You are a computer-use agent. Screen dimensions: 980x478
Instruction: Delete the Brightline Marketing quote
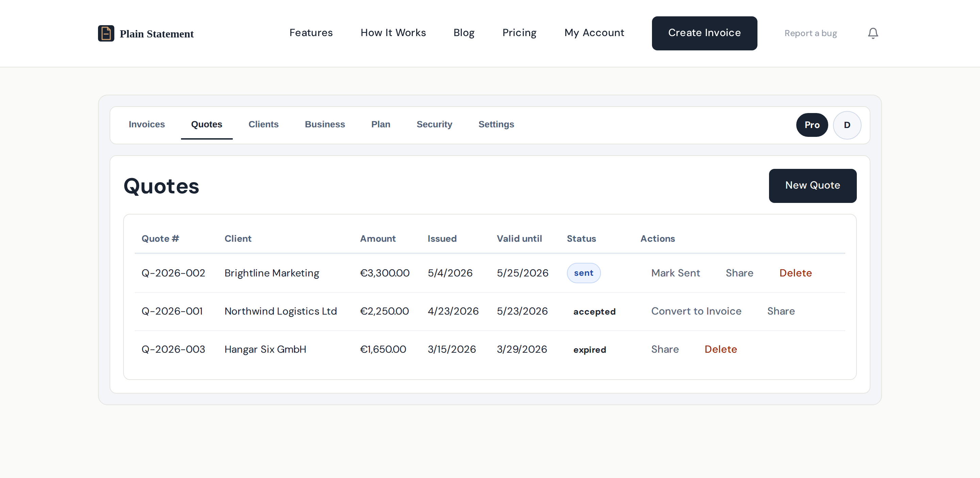(795, 273)
